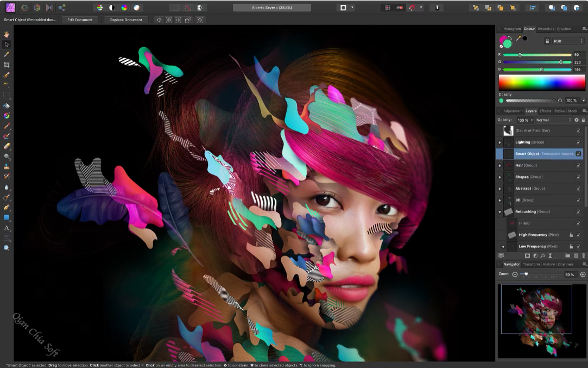Click the Deselect red slash icon
The height and width of the screenshot is (368, 588).
(x=187, y=8)
